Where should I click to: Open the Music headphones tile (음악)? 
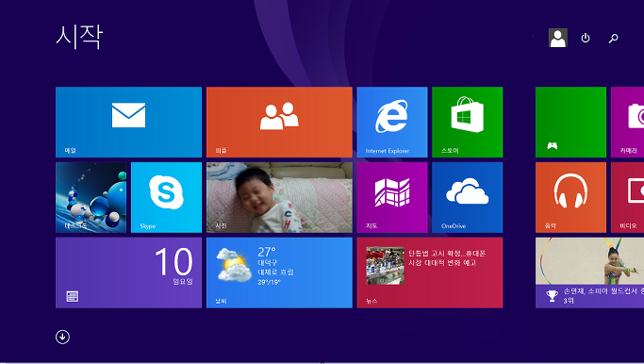pos(570,198)
